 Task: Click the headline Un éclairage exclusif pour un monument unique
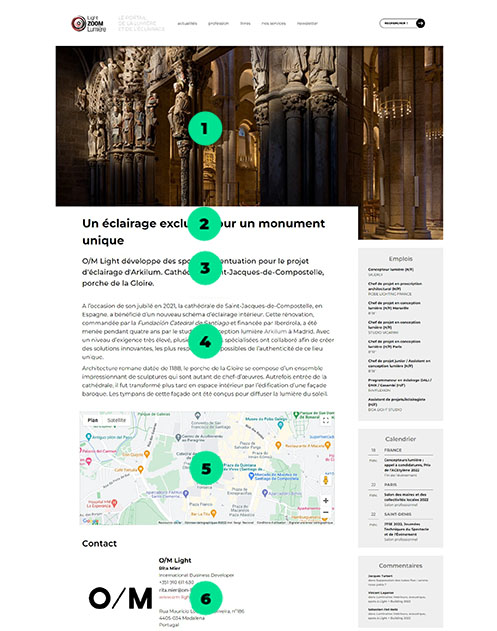click(x=203, y=232)
